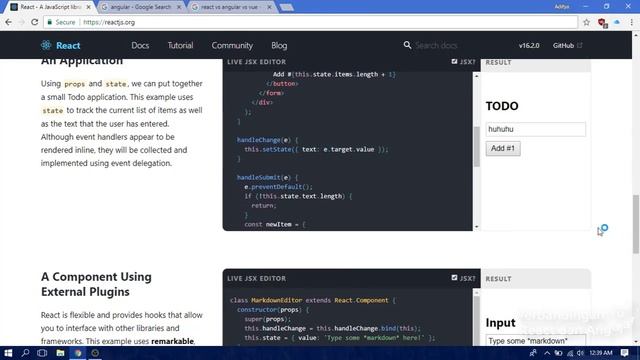The width and height of the screenshot is (640, 360).
Task: Open the Windows Start menu
Action: click(x=8, y=353)
